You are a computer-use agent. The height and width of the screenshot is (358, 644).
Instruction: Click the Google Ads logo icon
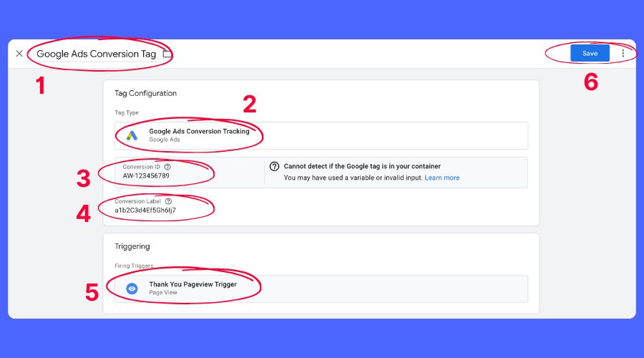[132, 135]
